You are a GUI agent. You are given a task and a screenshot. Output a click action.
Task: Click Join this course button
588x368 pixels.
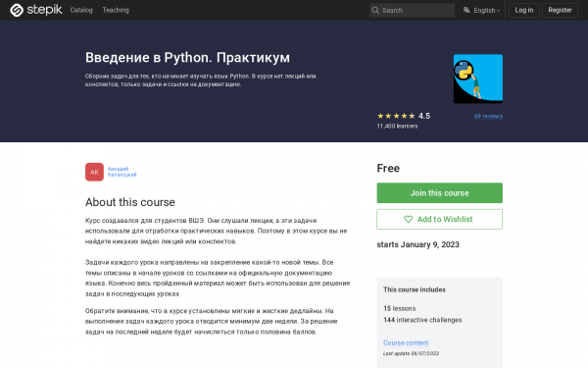[x=439, y=193]
